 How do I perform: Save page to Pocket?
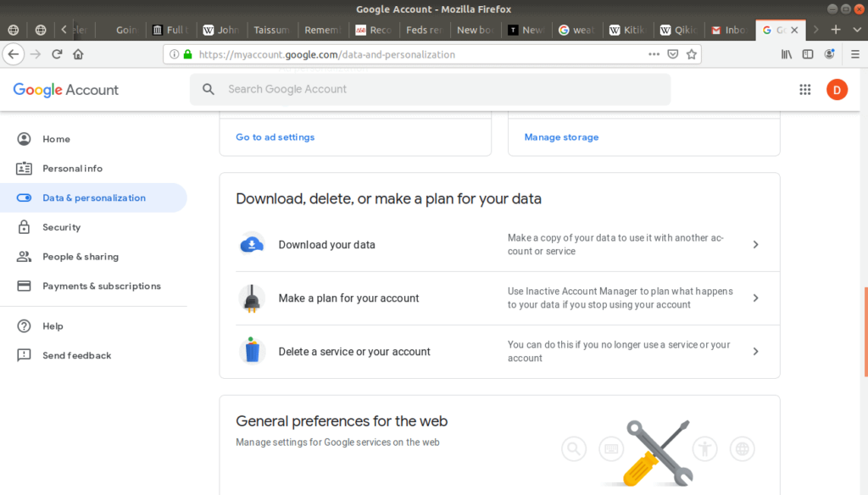[672, 54]
